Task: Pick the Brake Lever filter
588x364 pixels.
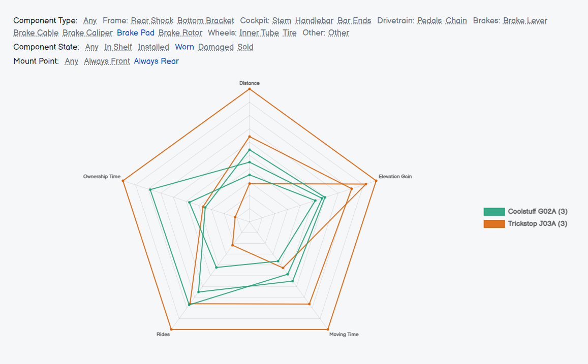Action: (525, 21)
